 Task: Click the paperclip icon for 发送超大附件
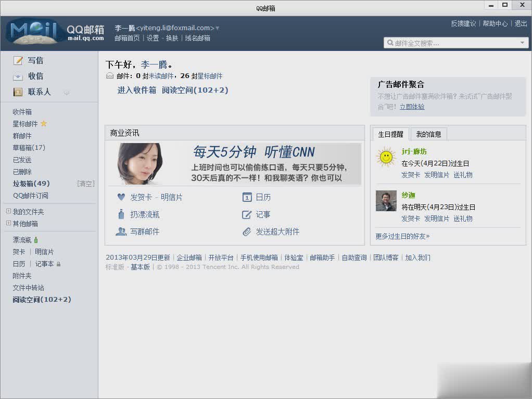tap(247, 231)
